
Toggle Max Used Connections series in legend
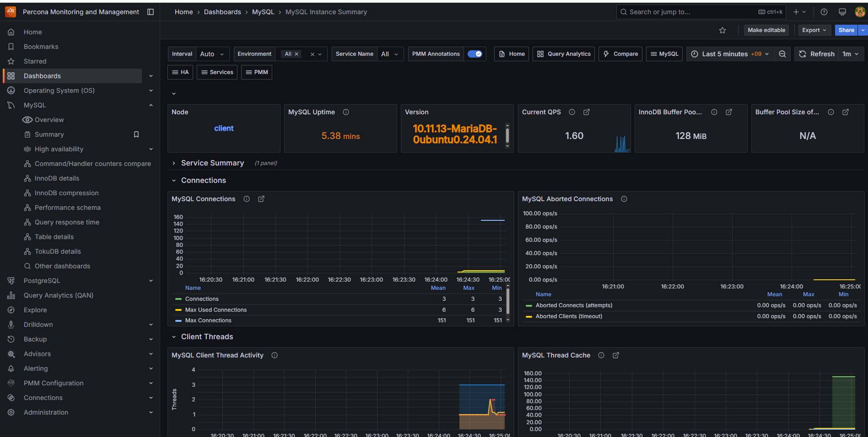coord(216,310)
